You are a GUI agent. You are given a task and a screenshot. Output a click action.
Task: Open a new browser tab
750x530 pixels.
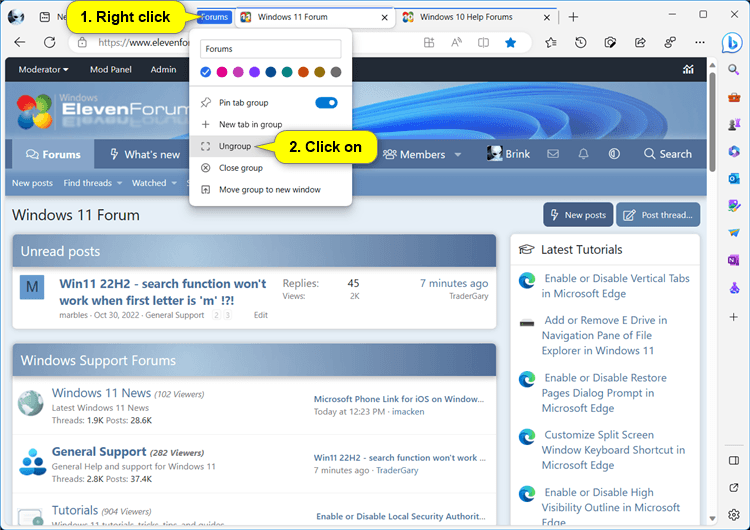point(573,17)
